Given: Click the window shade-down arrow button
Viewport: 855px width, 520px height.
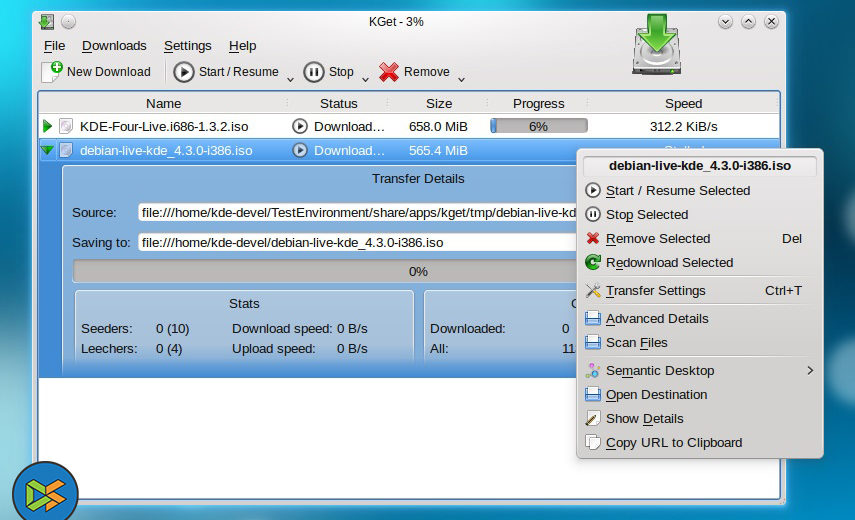Looking at the screenshot, I should coord(725,22).
